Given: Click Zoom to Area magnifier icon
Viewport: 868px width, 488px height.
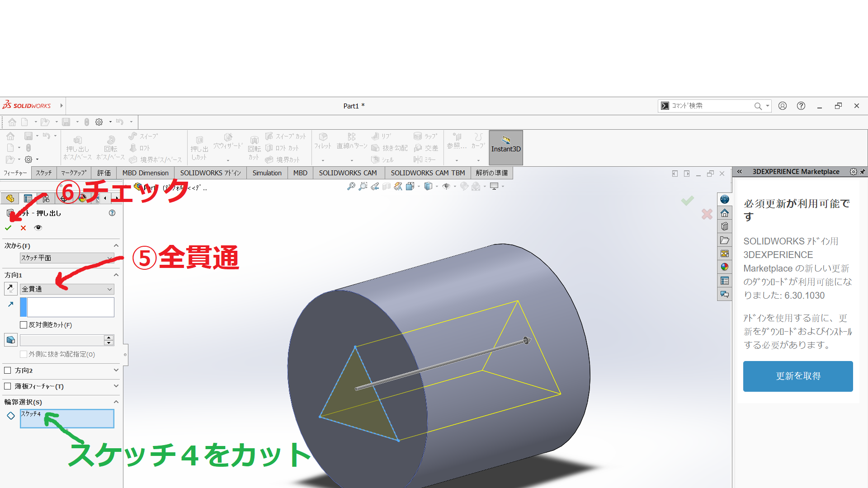Looking at the screenshot, I should coord(363,186).
